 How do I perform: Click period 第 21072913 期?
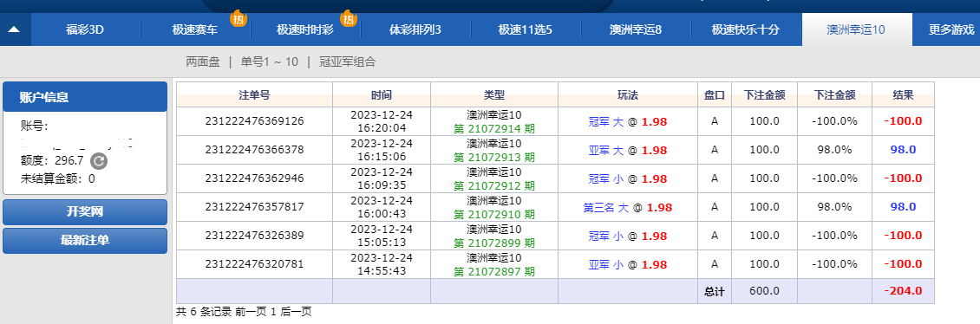click(x=494, y=158)
